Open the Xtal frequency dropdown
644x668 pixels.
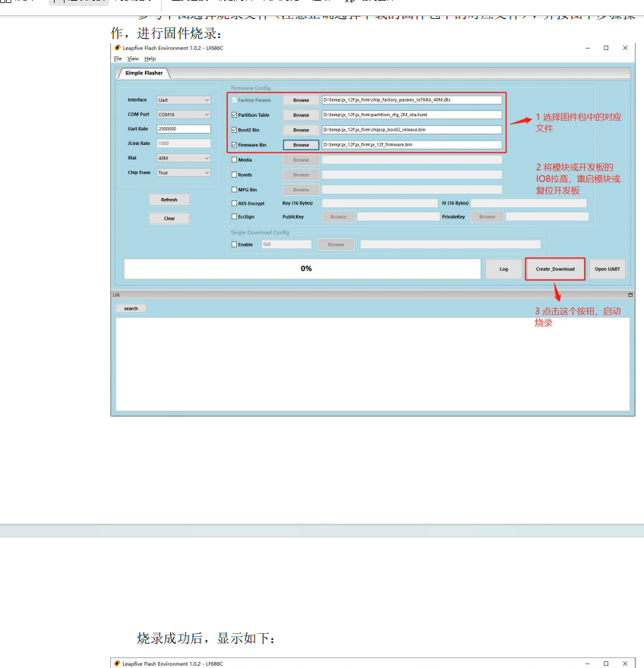pyautogui.click(x=183, y=158)
